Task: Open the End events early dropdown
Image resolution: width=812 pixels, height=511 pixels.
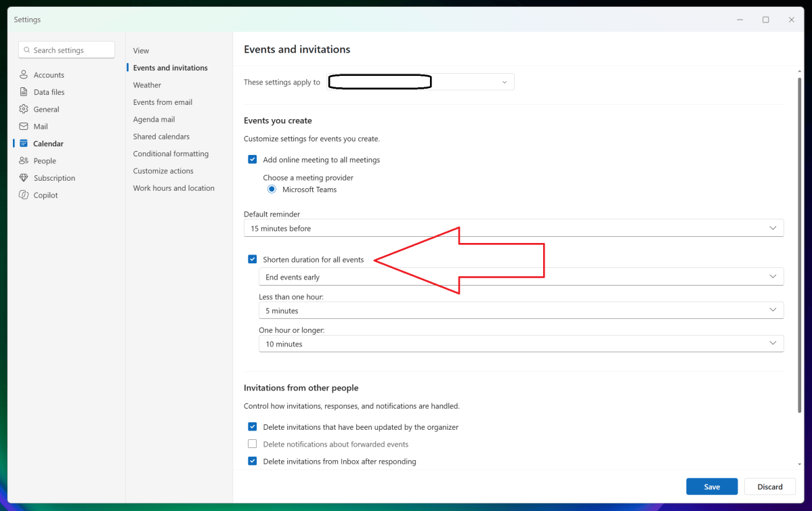Action: click(x=521, y=276)
